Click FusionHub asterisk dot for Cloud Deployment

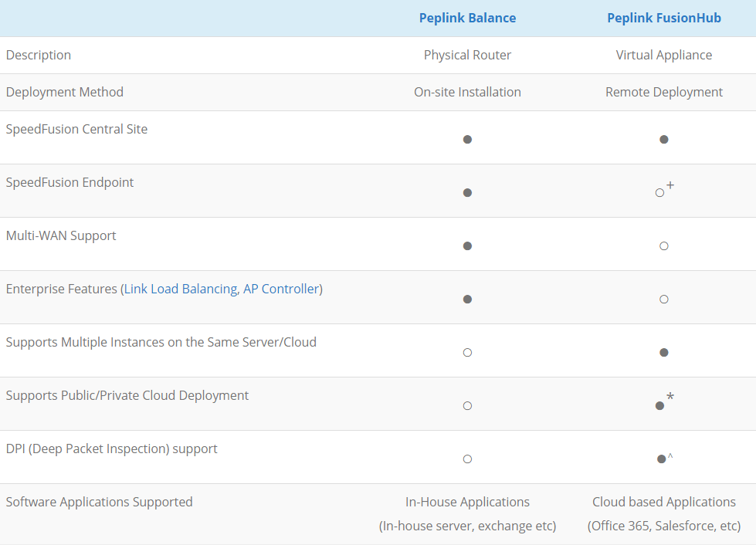pyautogui.click(x=660, y=405)
